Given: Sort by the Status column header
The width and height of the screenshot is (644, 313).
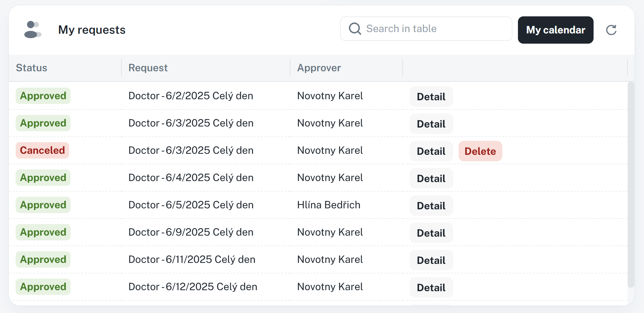Looking at the screenshot, I should pos(32,68).
